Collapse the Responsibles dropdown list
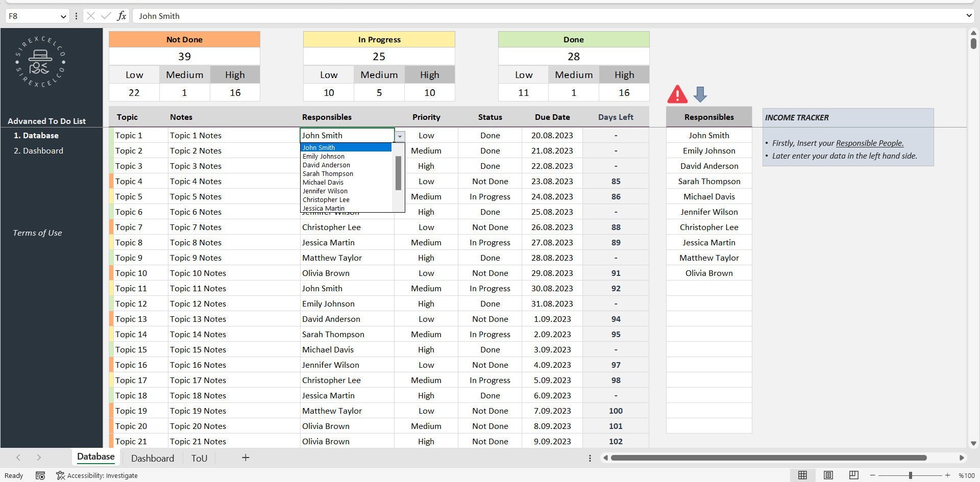This screenshot has width=980, height=482. (400, 136)
